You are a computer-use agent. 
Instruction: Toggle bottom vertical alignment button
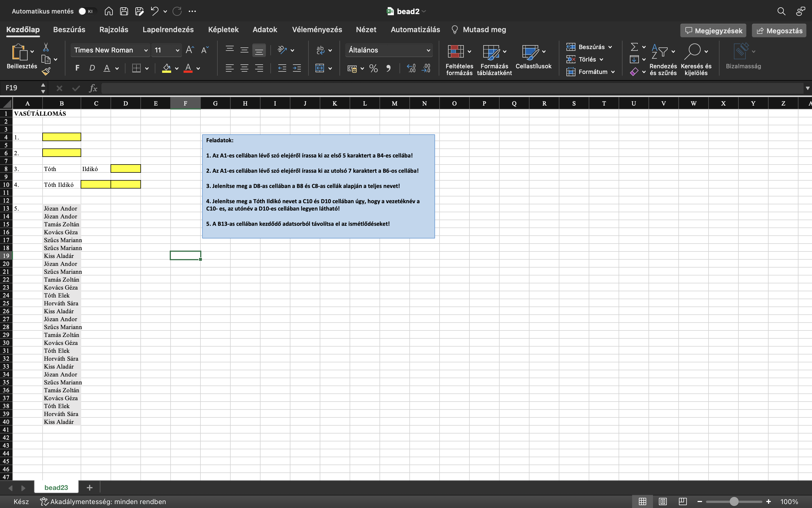click(259, 50)
